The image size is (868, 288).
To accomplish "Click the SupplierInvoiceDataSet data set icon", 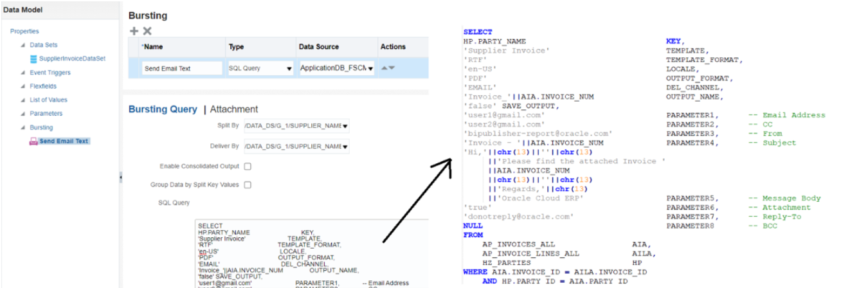I will (x=33, y=59).
